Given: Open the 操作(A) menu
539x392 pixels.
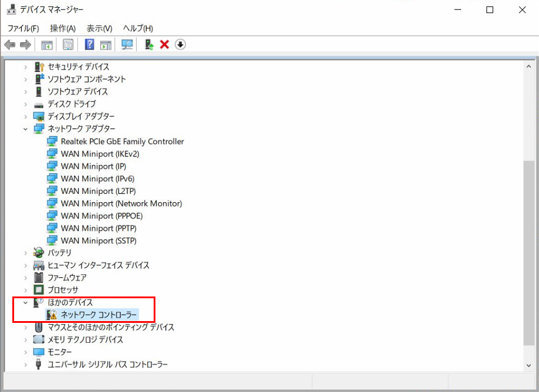Looking at the screenshot, I should click(x=63, y=28).
